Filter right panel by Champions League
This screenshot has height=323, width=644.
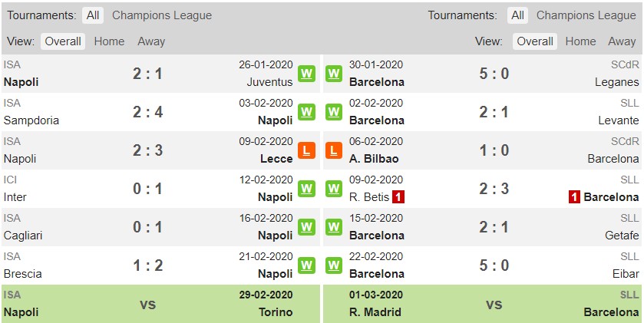tap(586, 15)
